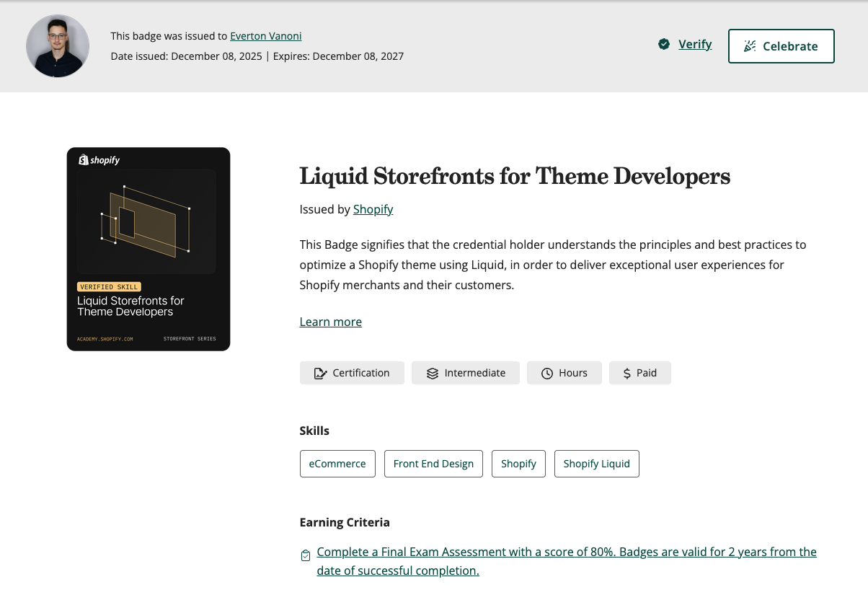Open the Shopify issuer link
This screenshot has width=868, height=595.
click(x=373, y=209)
